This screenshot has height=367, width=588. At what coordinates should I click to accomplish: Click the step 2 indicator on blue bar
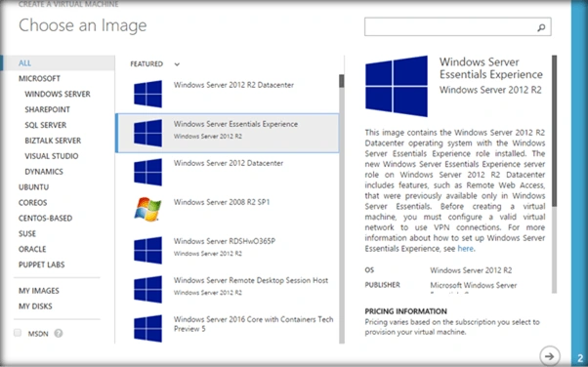pos(580,358)
